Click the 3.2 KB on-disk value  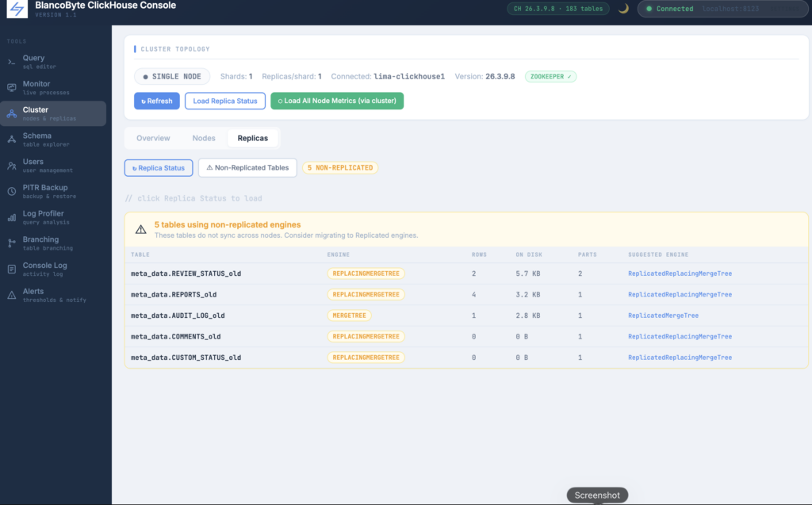527,295
